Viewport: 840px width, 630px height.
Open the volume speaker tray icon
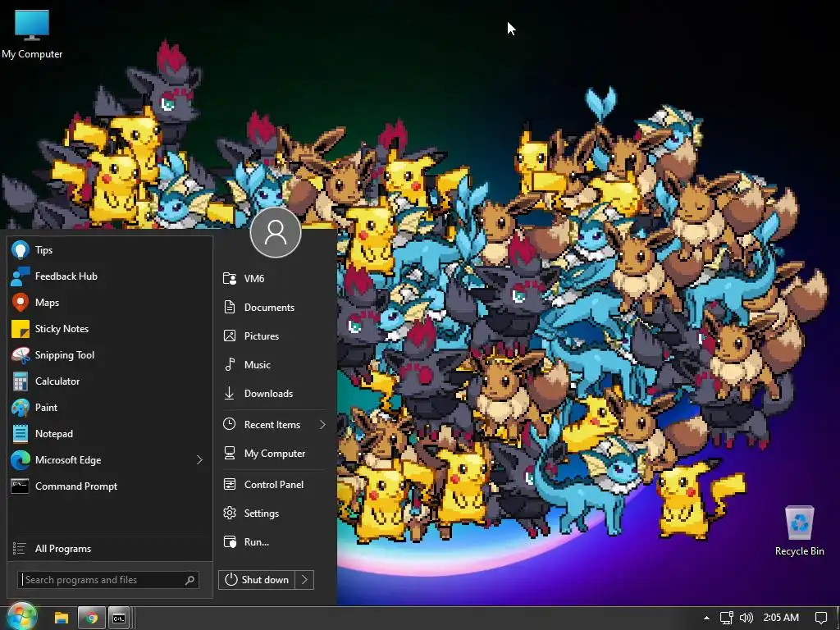pos(746,618)
